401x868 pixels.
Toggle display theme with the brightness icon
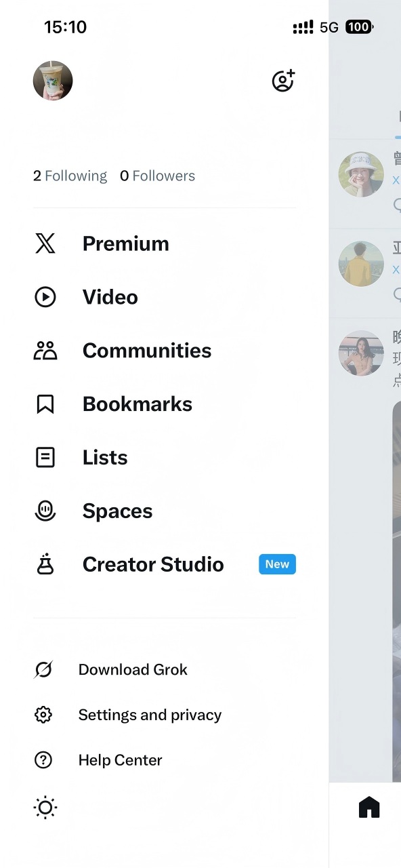coord(45,807)
